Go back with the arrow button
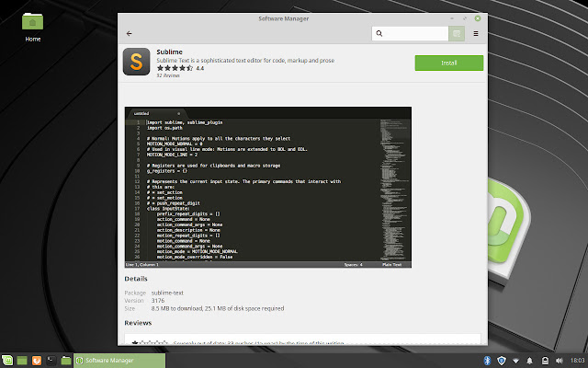 point(129,34)
